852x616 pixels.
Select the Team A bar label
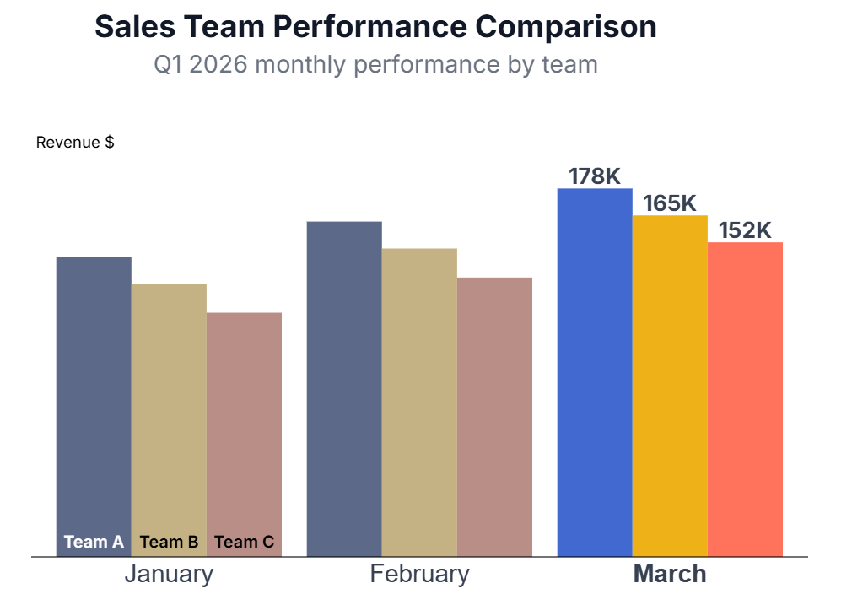point(94,542)
